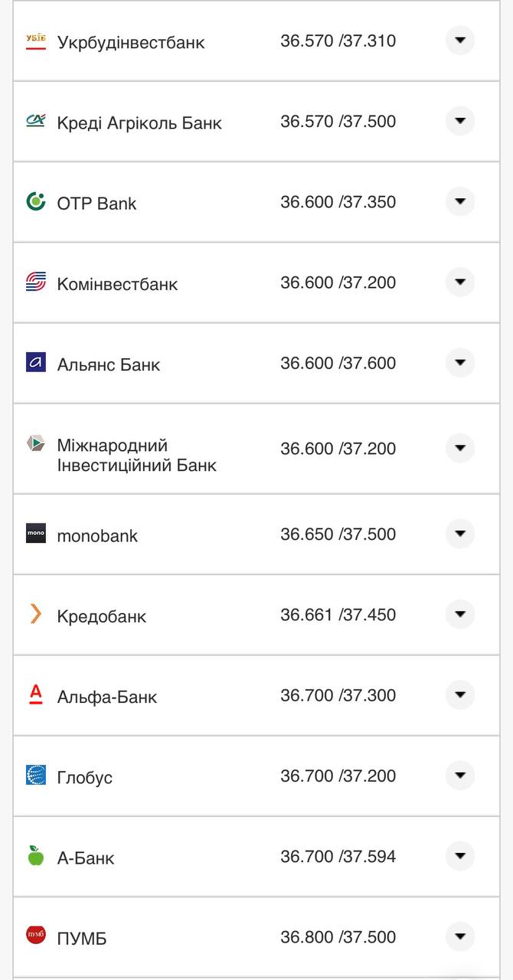Click the А-Банк green apple logo
Viewport: 513px width, 980px height.
click(x=34, y=857)
